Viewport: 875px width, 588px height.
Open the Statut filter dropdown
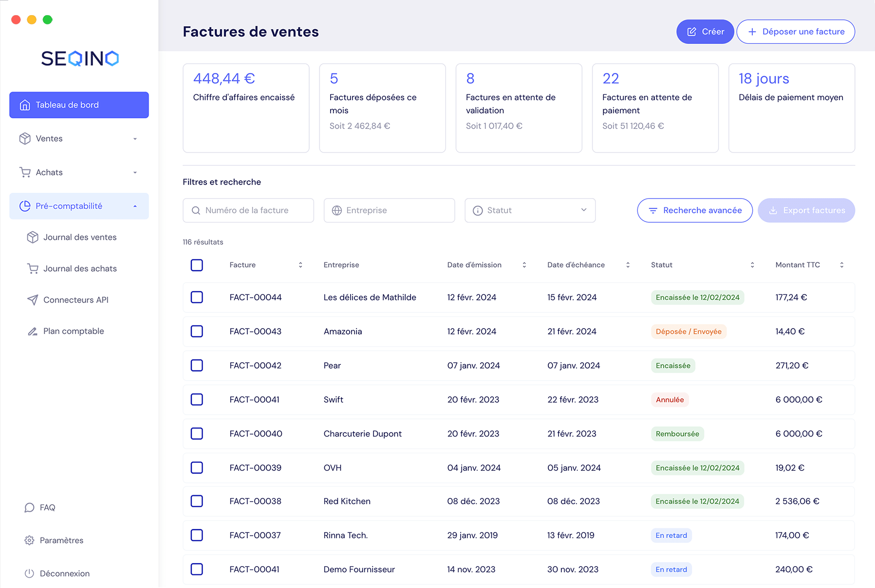pos(530,210)
